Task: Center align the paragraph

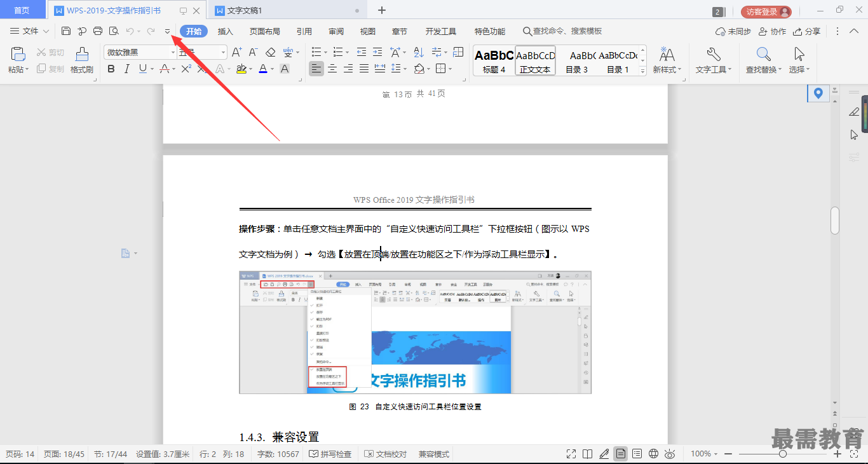Action: (332, 69)
